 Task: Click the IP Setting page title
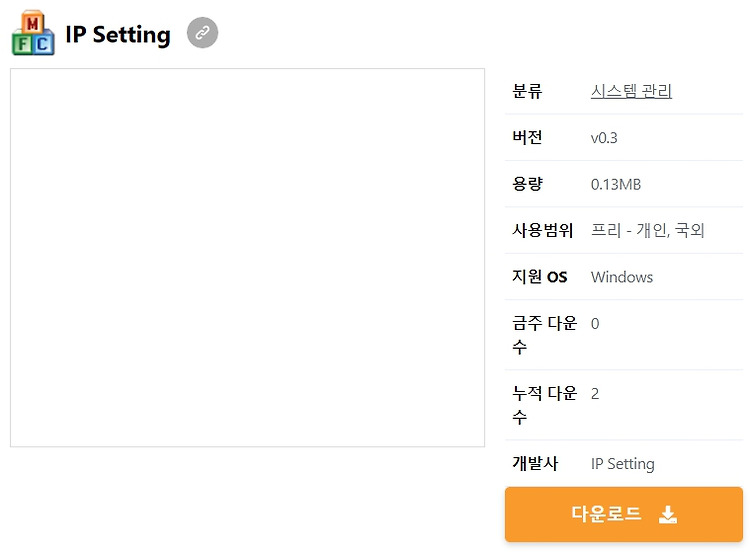click(x=118, y=34)
